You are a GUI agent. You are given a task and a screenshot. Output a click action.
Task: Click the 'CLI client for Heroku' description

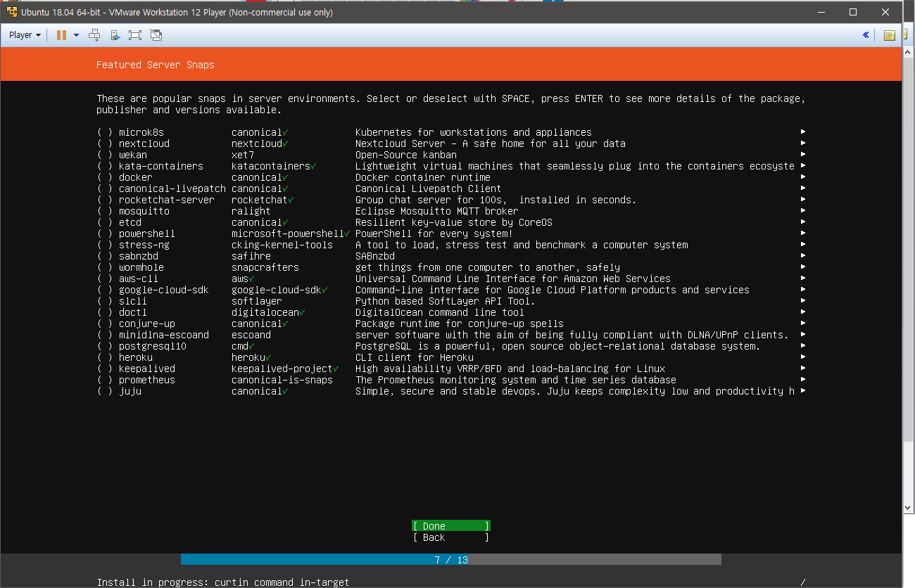pyautogui.click(x=415, y=357)
